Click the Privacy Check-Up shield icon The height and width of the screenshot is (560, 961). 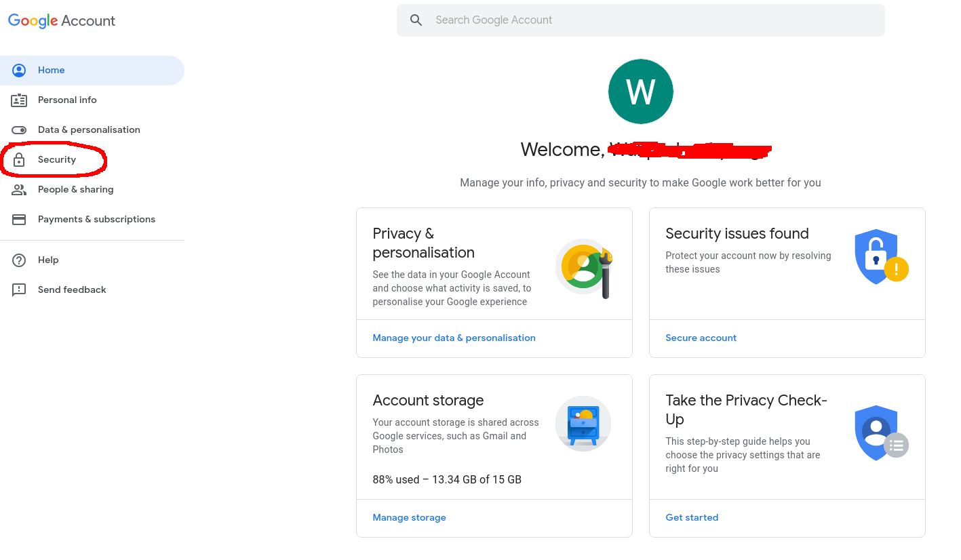pos(876,433)
